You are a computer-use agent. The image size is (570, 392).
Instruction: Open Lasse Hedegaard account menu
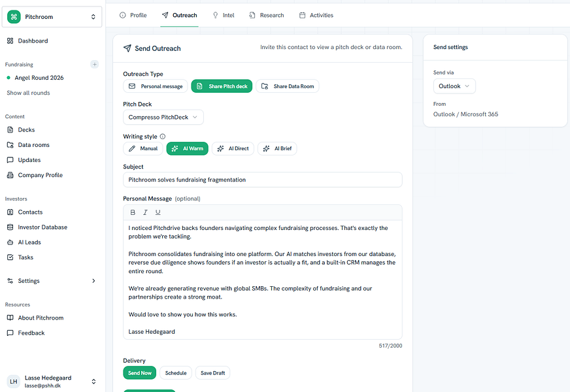coord(52,382)
